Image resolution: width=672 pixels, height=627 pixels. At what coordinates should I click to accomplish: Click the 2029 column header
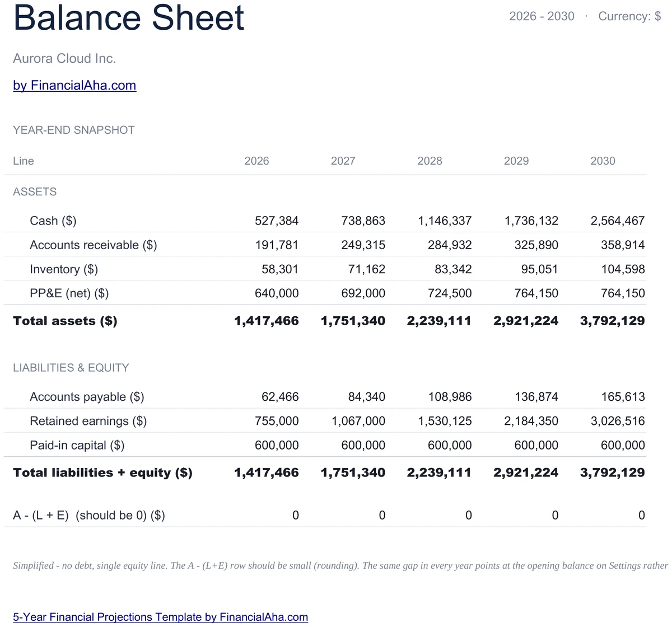tap(516, 161)
